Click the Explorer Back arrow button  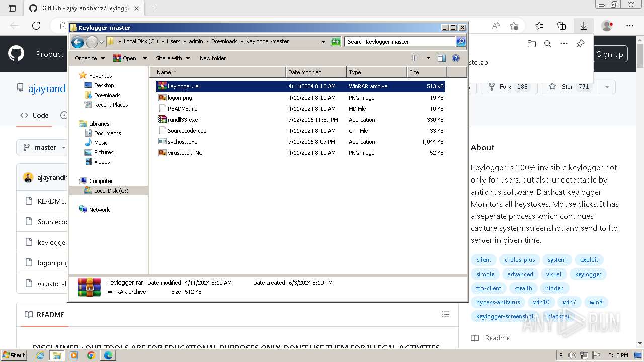(x=77, y=42)
